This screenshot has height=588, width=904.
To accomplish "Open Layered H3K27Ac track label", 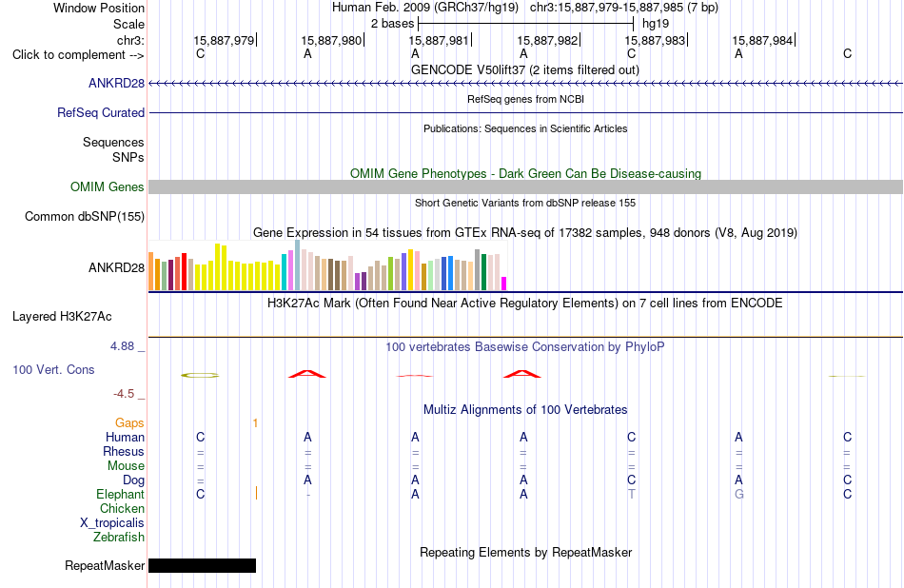I will pos(62,316).
